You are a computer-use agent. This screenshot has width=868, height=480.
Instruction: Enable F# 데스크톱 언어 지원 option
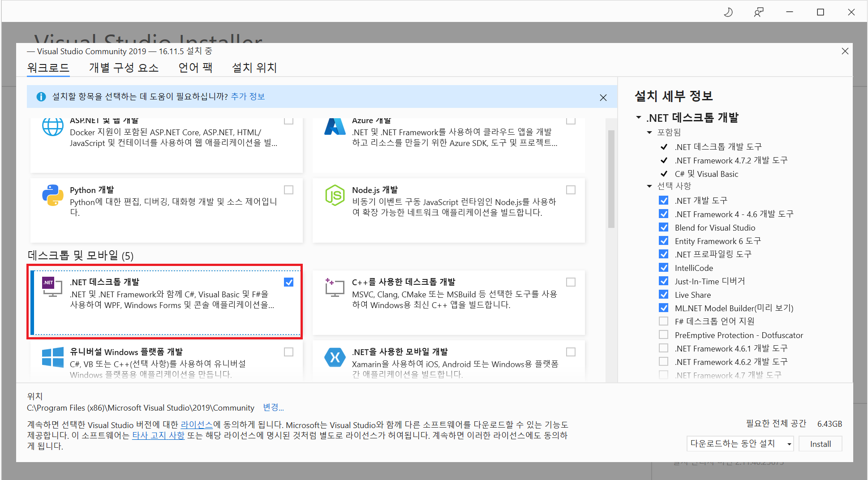pos(664,321)
